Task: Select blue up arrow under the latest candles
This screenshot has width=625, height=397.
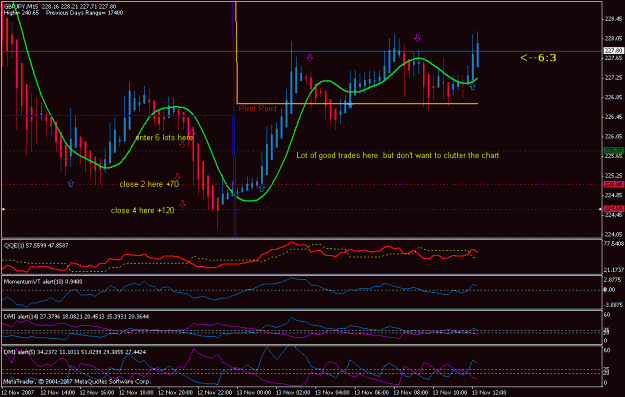Action: (x=473, y=86)
